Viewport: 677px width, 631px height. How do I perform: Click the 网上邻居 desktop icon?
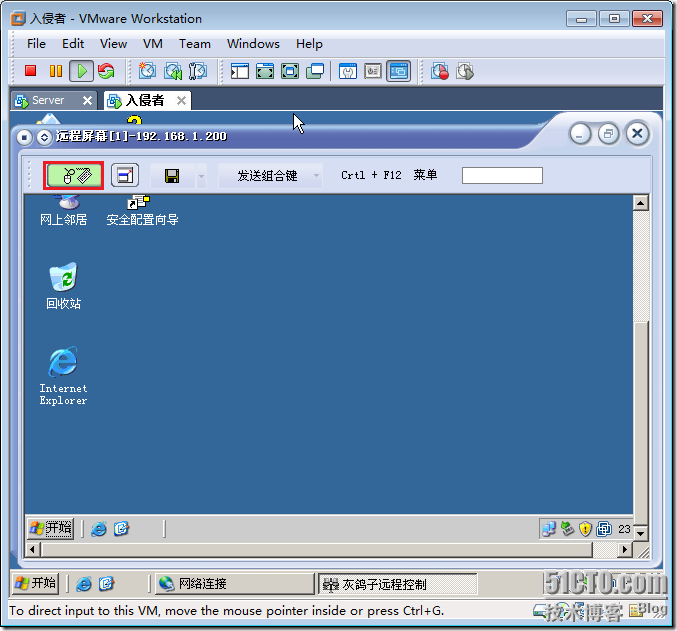[63, 211]
